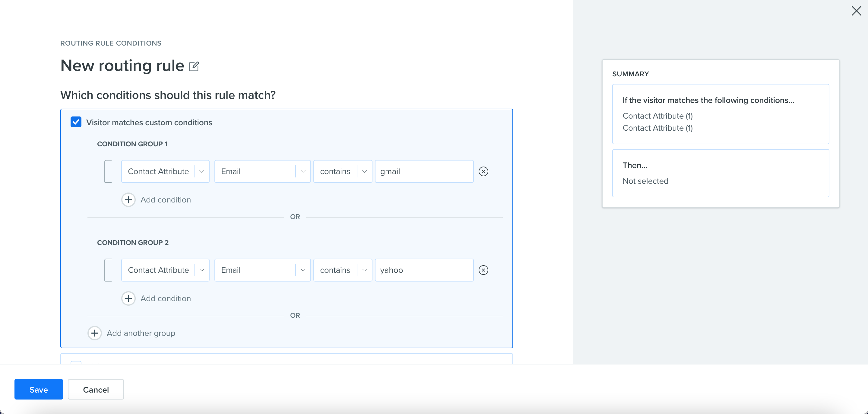Click the plus icon in Condition Group 1
Image resolution: width=868 pixels, height=414 pixels.
pos(128,199)
